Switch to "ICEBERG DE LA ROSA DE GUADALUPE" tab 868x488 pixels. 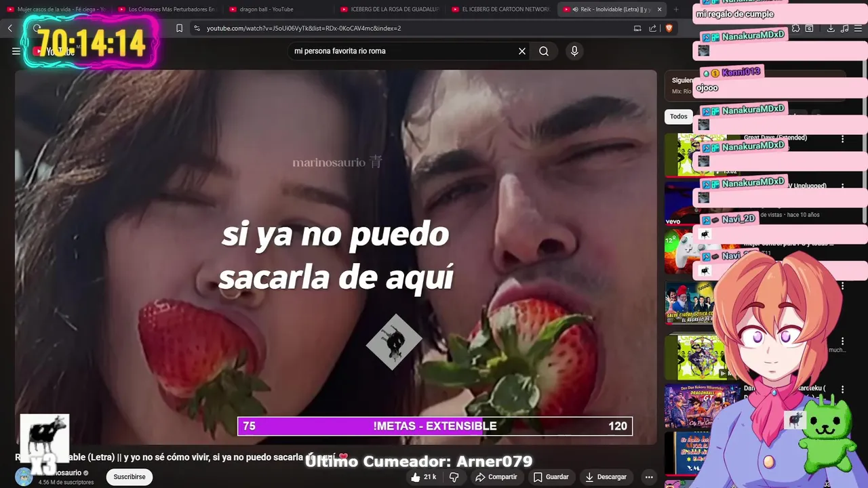coord(389,9)
